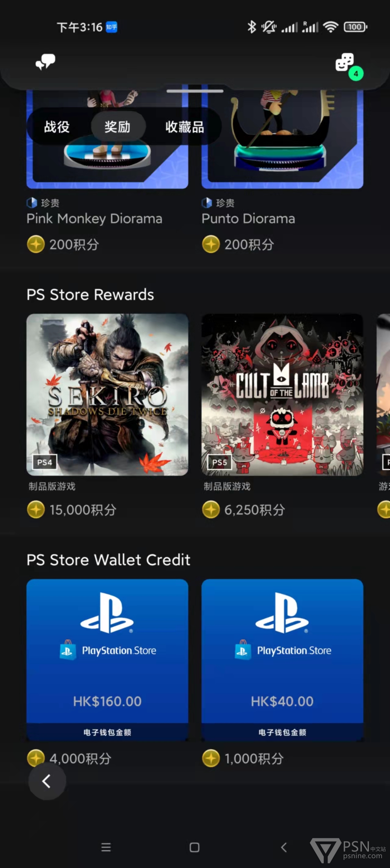Tap the coin icon beside 15,000积分
The height and width of the screenshot is (868, 390).
click(36, 509)
